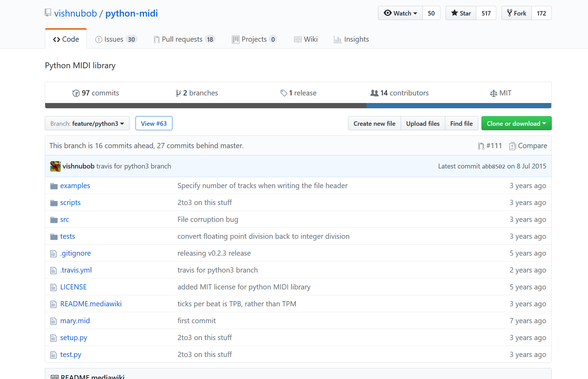Click the folder icon for src
The image size is (588, 379).
click(54, 220)
